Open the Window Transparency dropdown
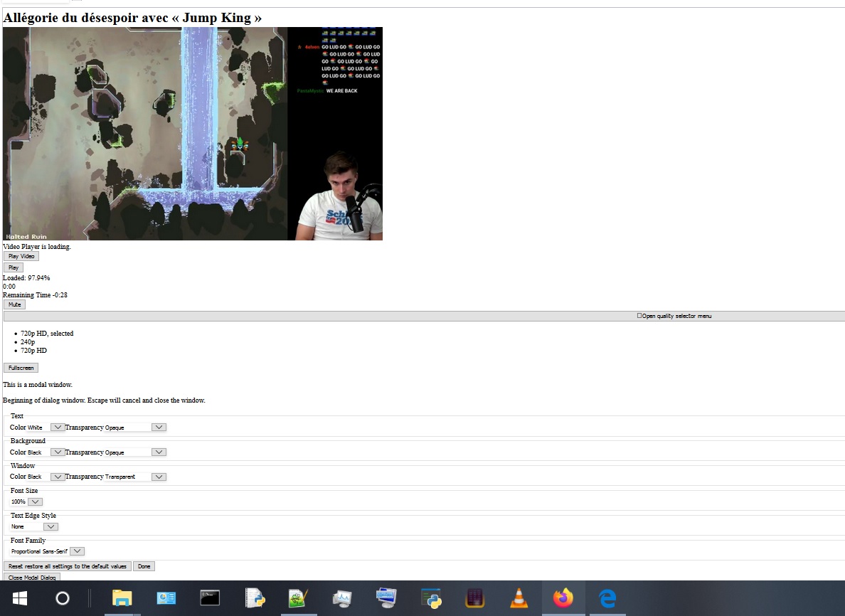The height and width of the screenshot is (616, 845). pyautogui.click(x=159, y=477)
